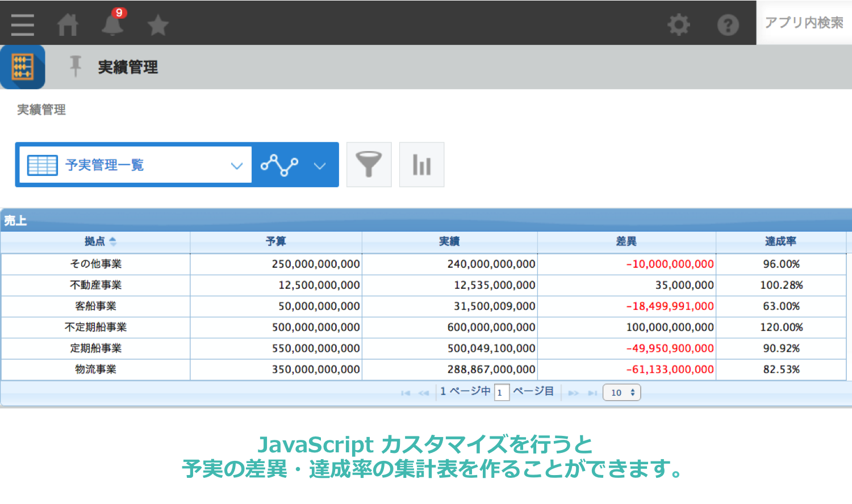Open the settings gear icon

click(x=678, y=25)
